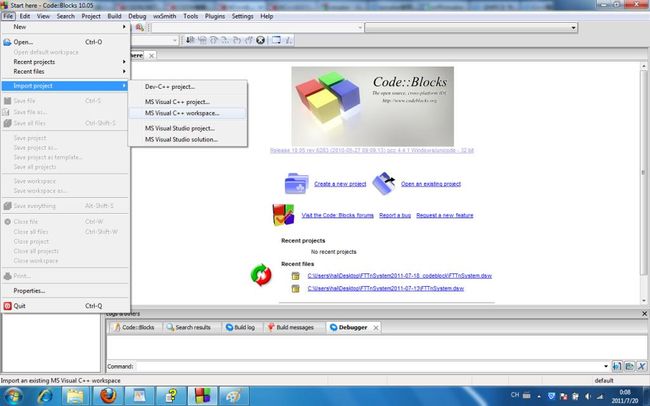The height and width of the screenshot is (406, 650).
Task: Open the Paint taskbar icon
Action: click(234, 396)
